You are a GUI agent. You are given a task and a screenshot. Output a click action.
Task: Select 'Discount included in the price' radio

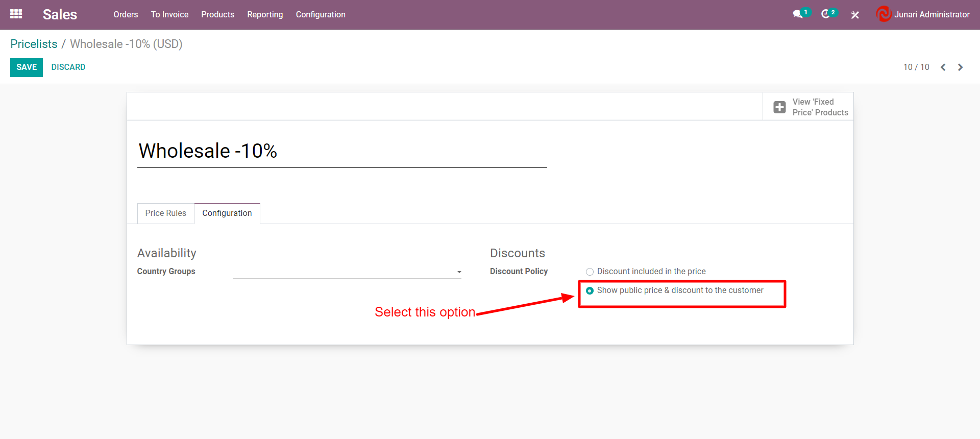(x=590, y=272)
